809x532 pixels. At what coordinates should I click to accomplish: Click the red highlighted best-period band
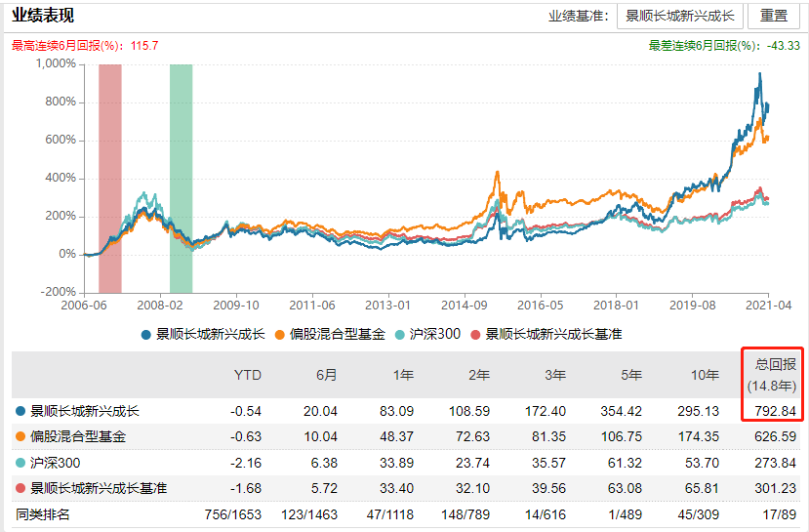110,178
